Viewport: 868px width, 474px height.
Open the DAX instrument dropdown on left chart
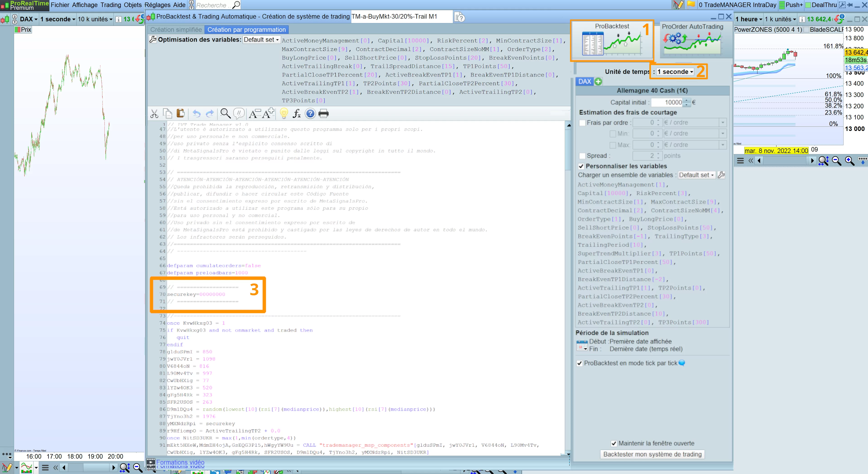click(29, 19)
